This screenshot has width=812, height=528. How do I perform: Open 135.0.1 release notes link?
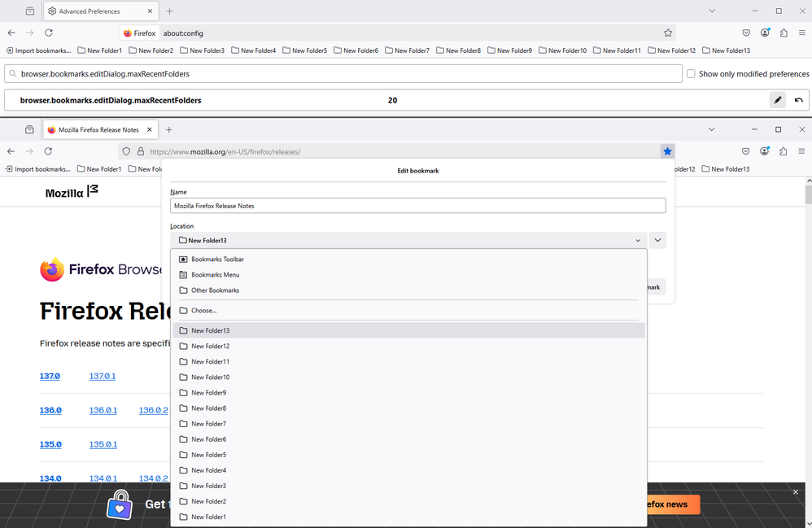pos(103,445)
